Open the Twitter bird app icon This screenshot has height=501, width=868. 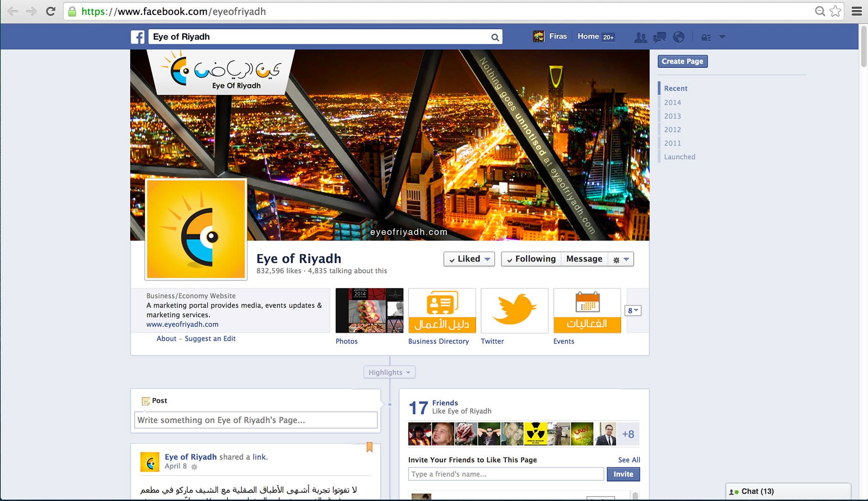click(514, 311)
